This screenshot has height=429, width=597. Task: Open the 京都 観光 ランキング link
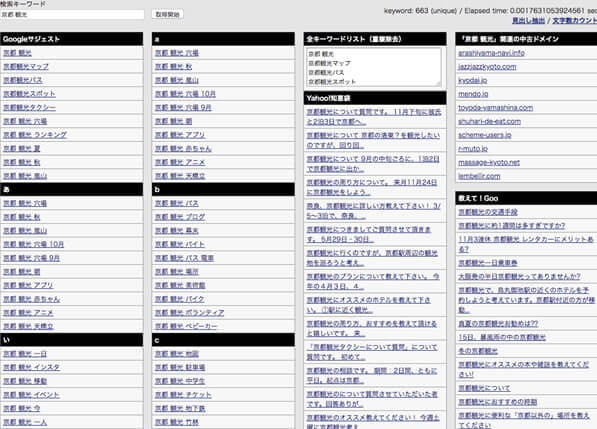[35, 135]
